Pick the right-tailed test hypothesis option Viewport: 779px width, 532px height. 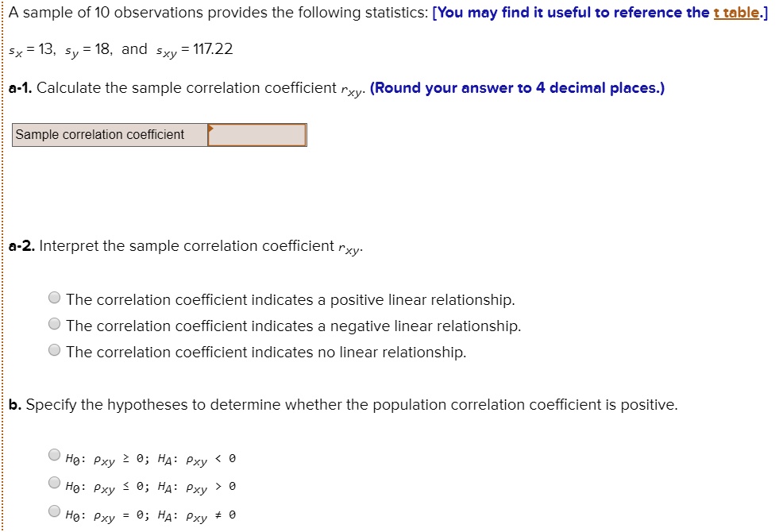click(54, 481)
